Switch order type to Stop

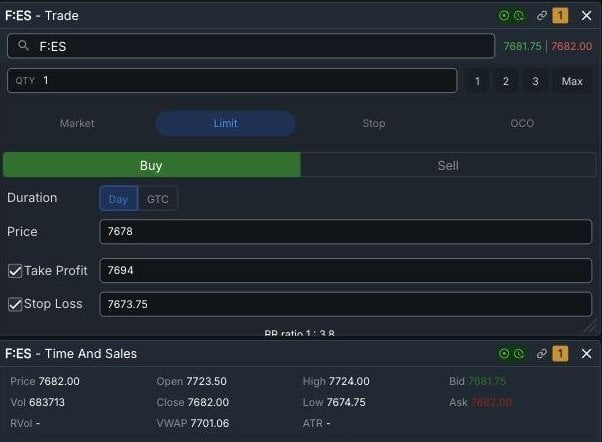pyautogui.click(x=374, y=123)
